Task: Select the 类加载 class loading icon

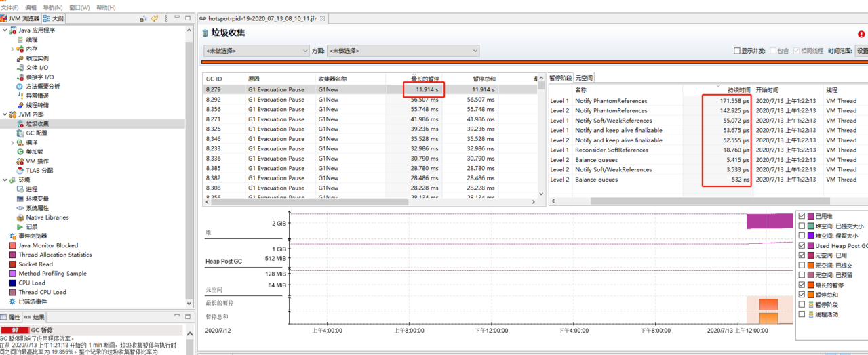Action: click(x=20, y=152)
